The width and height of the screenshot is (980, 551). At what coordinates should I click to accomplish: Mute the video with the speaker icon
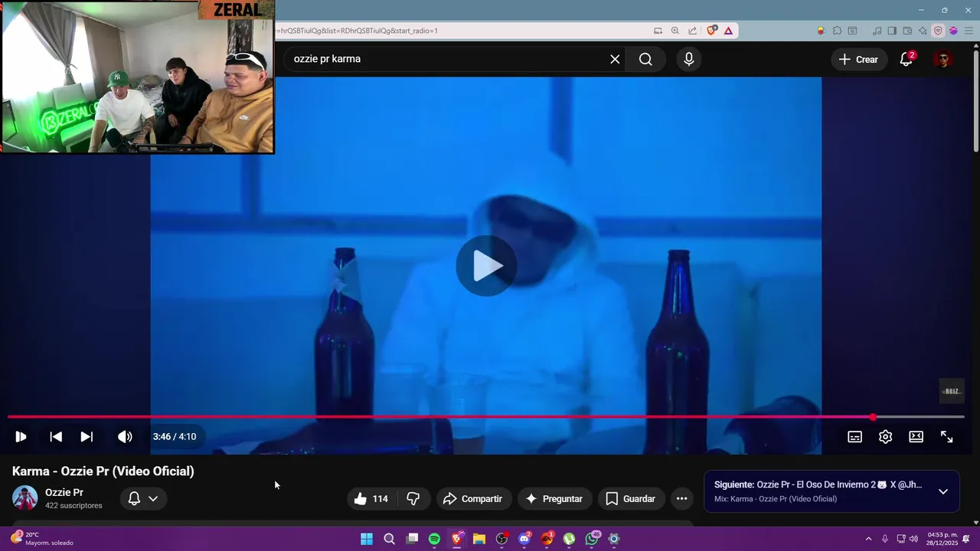125,436
